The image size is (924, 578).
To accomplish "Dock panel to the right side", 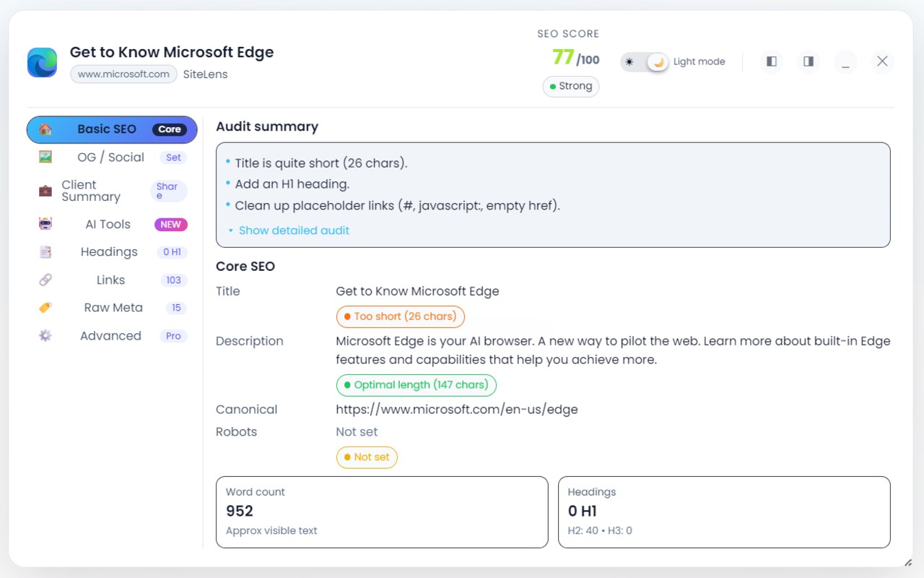I will tap(808, 61).
